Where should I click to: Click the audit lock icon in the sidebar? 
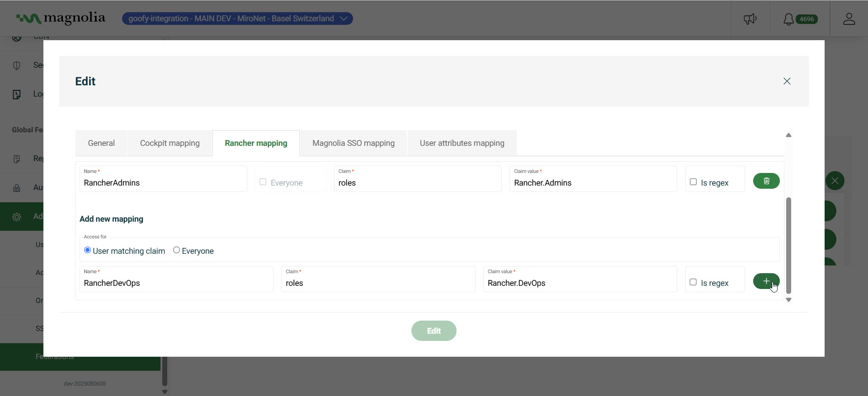17,188
